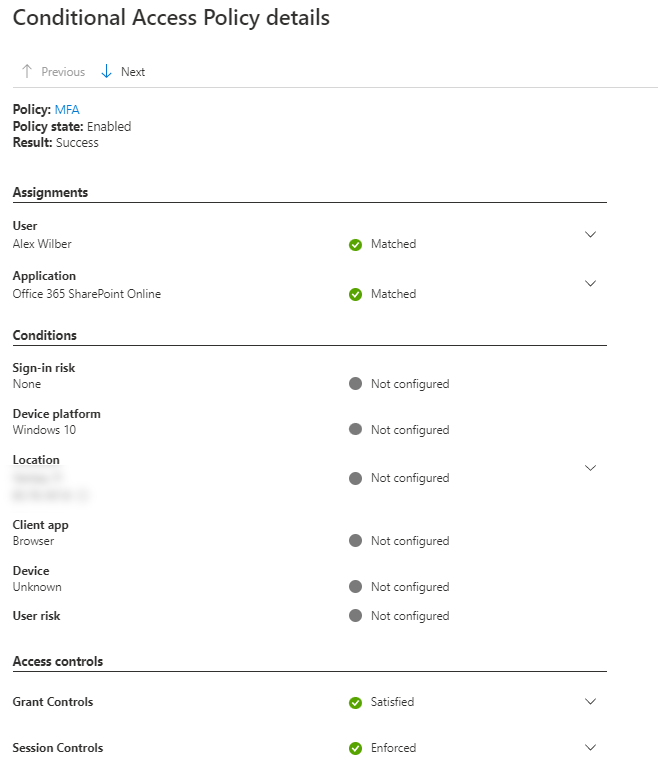This screenshot has width=658, height=772.
Task: Expand the User assignment chevron
Action: tap(590, 234)
